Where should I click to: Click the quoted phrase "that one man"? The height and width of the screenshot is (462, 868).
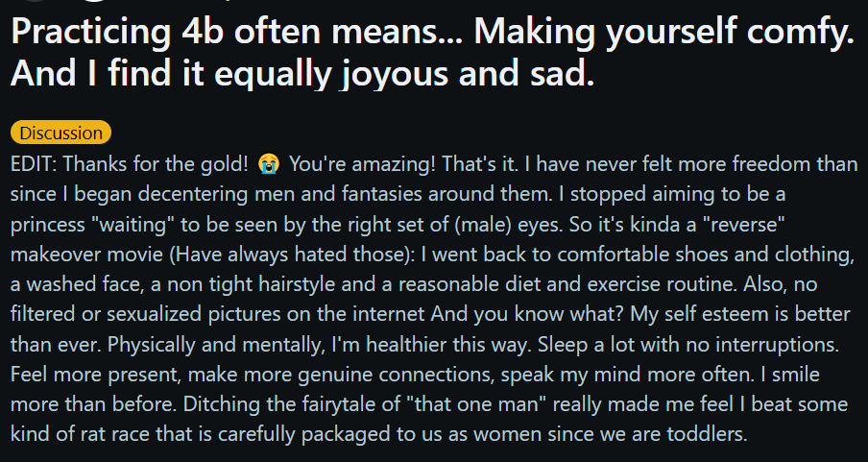click(x=476, y=404)
